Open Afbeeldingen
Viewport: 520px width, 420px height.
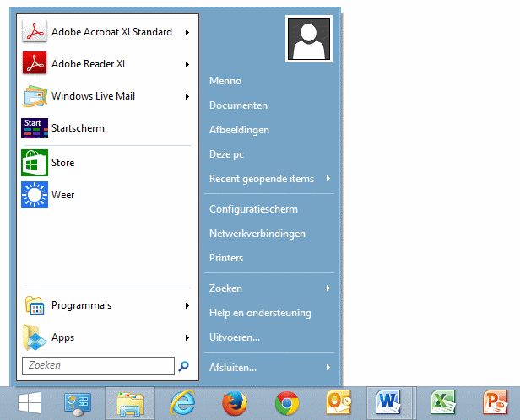[239, 130]
